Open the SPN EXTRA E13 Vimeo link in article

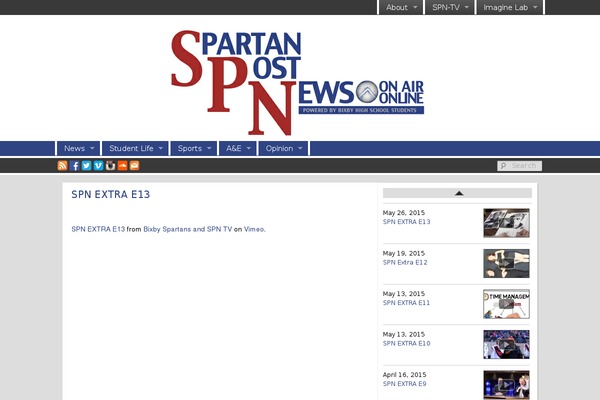point(98,229)
